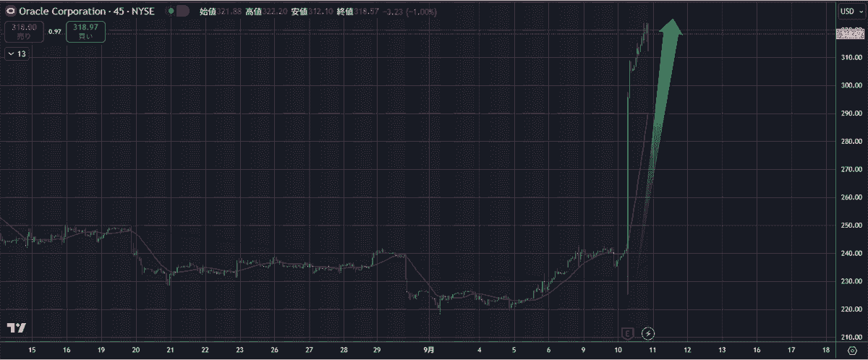Expand the 13 indicators collapse chevron
Screen dimensions: 868x360
click(x=16, y=53)
